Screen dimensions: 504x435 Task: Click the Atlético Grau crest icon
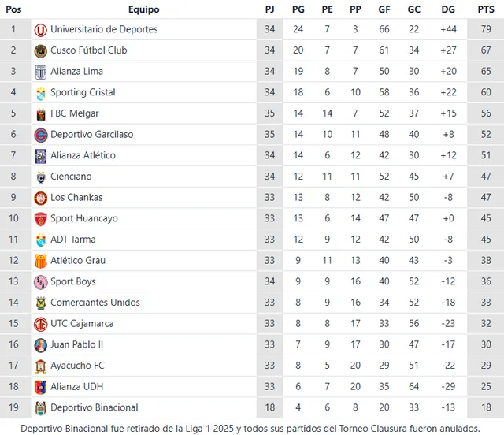pos(40,261)
